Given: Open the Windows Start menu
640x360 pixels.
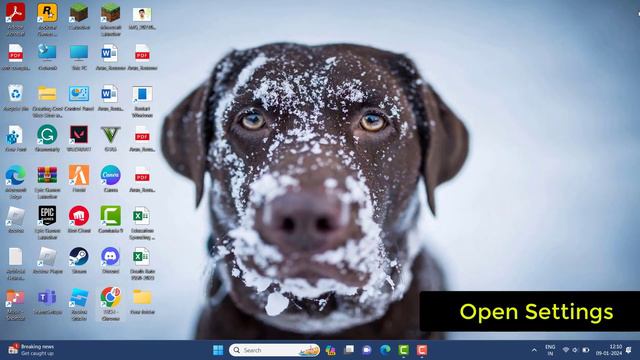Looking at the screenshot, I should coord(218,350).
